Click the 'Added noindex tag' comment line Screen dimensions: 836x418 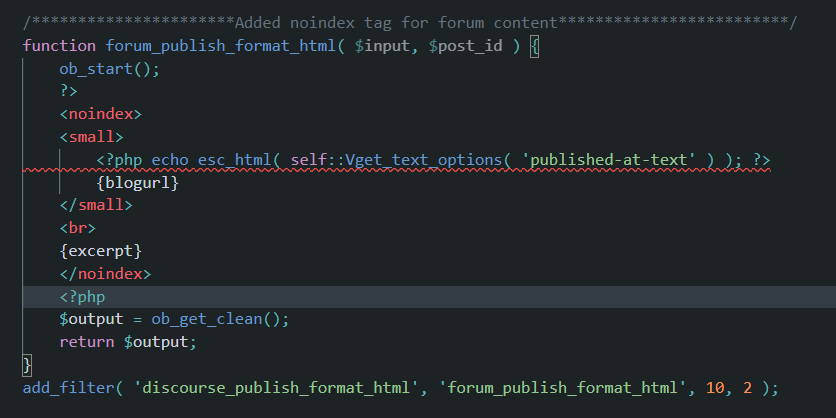tap(410, 23)
